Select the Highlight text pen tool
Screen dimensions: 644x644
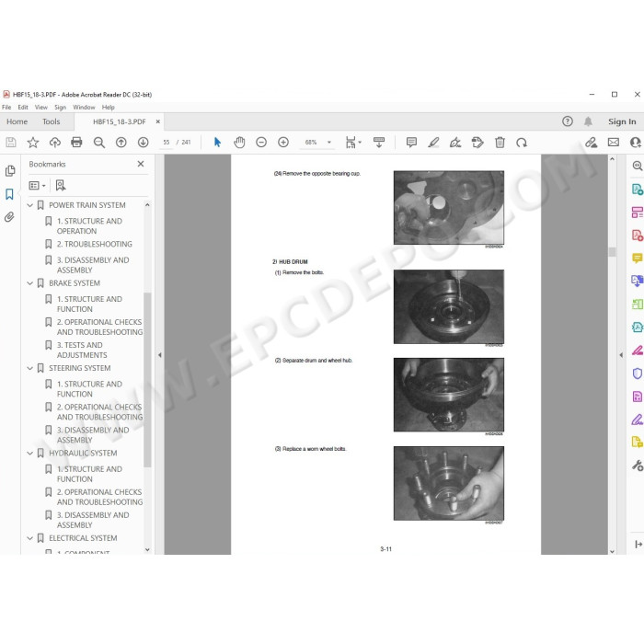[x=433, y=143]
